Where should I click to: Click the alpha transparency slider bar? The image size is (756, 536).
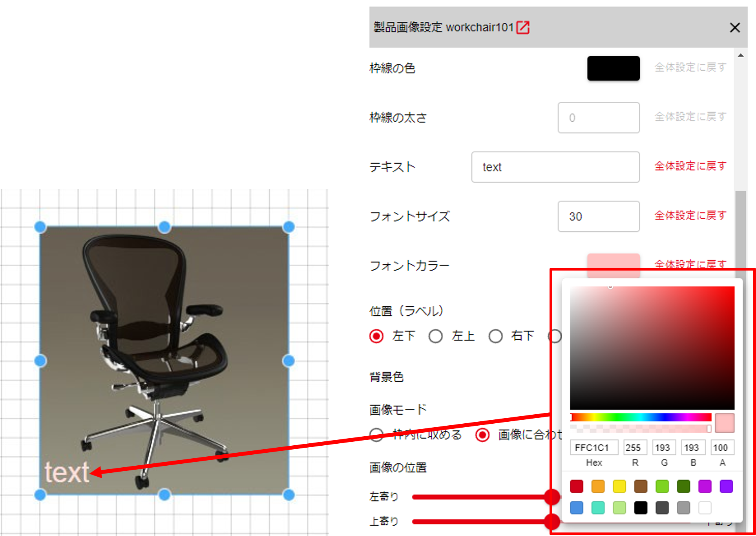[x=641, y=428]
